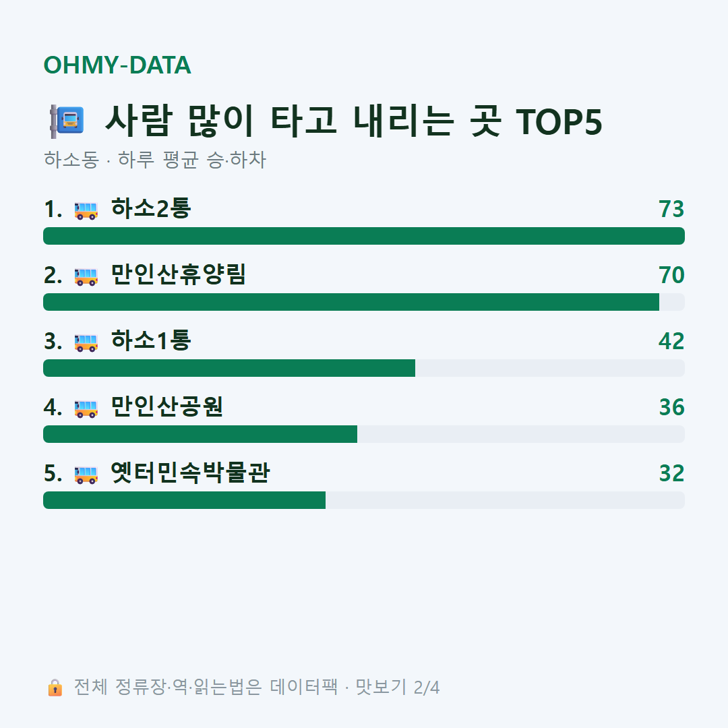Click the bus icon next to 만인산휴양림
Viewport: 728px width, 728px height.
[86, 276]
